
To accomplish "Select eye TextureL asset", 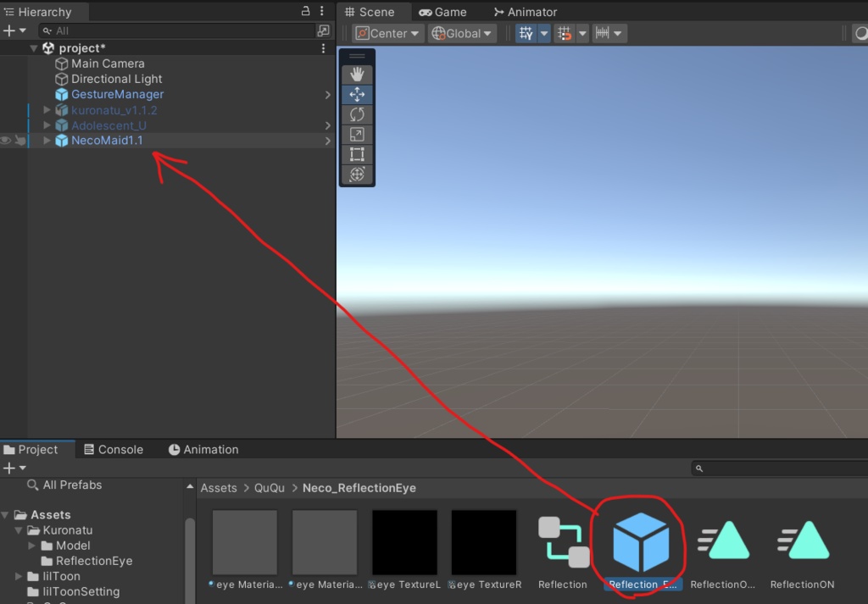I will click(x=404, y=543).
